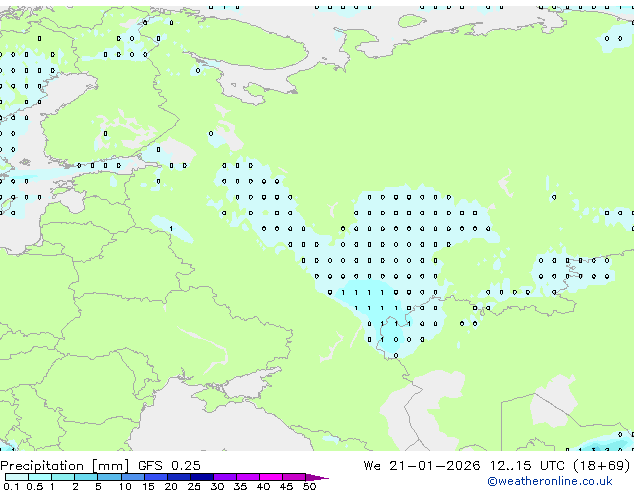Open the weatheronline.co.uk link
634x490 pixels.
tap(550, 481)
